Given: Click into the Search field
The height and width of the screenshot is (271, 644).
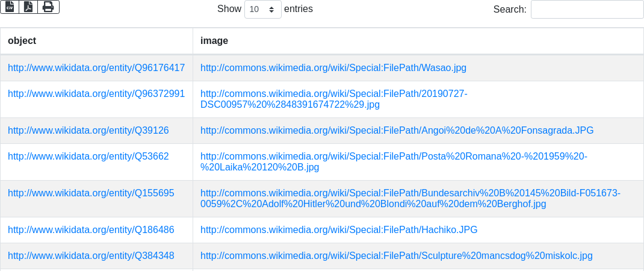Looking at the screenshot, I should click(587, 9).
